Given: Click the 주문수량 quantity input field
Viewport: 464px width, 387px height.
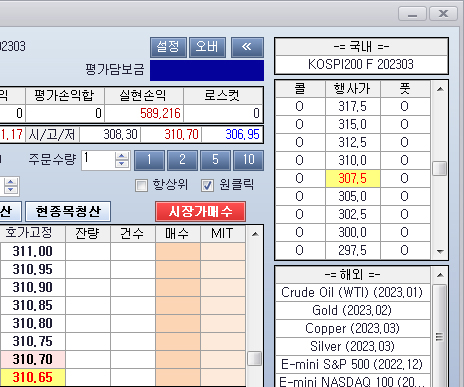Looking at the screenshot, I should coord(98,160).
